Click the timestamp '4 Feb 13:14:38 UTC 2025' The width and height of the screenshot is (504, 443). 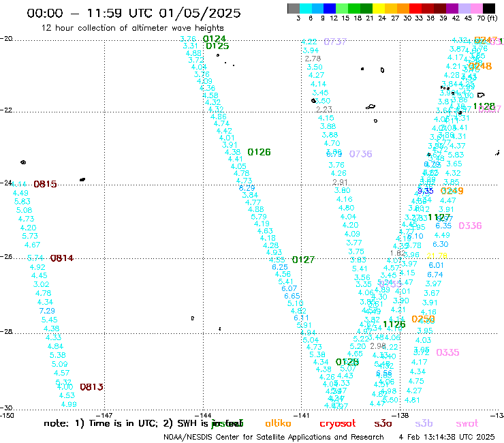coord(447,438)
